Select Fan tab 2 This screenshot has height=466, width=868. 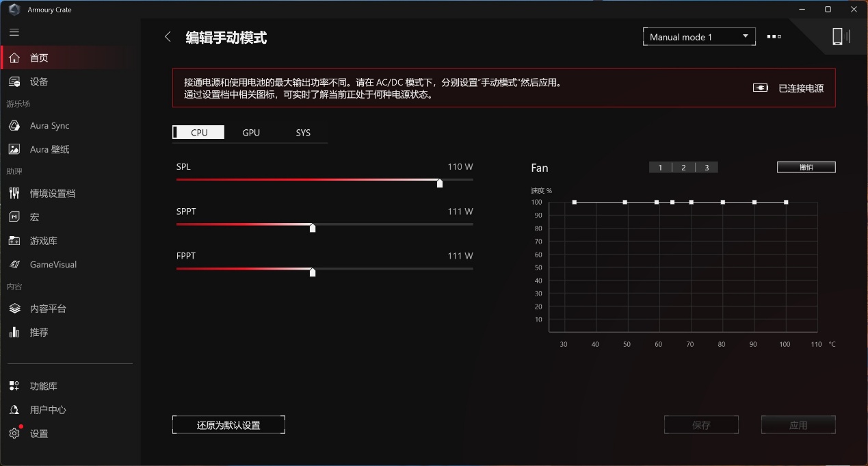683,168
